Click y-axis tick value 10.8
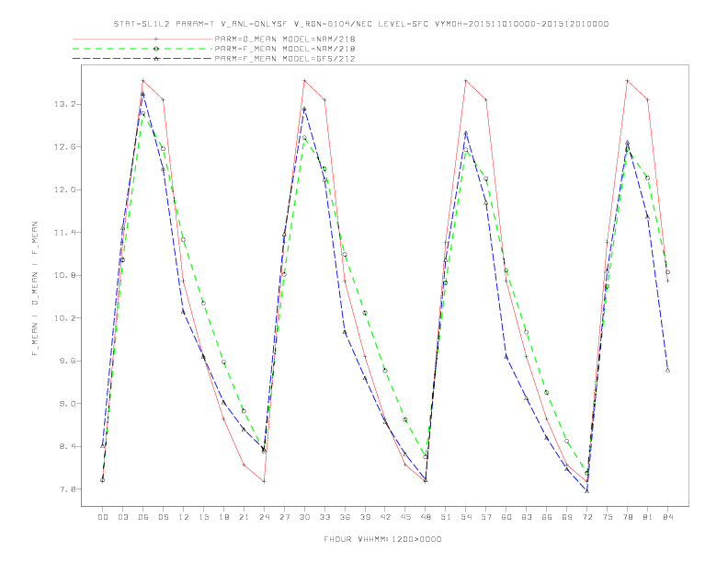The width and height of the screenshot is (728, 563). click(64, 275)
